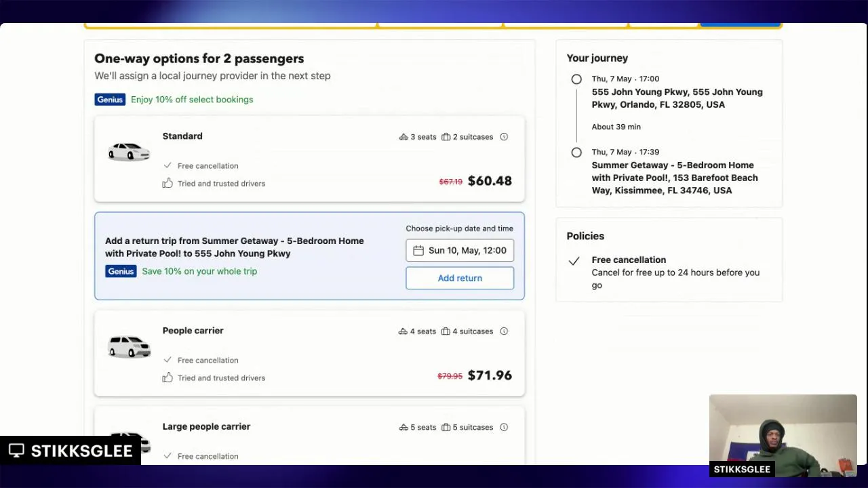Click the Free cancellation policy checkmark
The height and width of the screenshot is (488, 868).
[x=574, y=261]
